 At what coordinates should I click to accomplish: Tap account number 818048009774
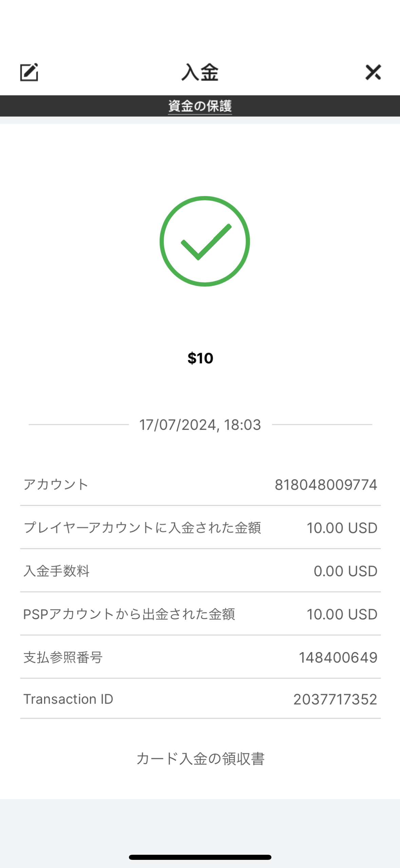[326, 485]
